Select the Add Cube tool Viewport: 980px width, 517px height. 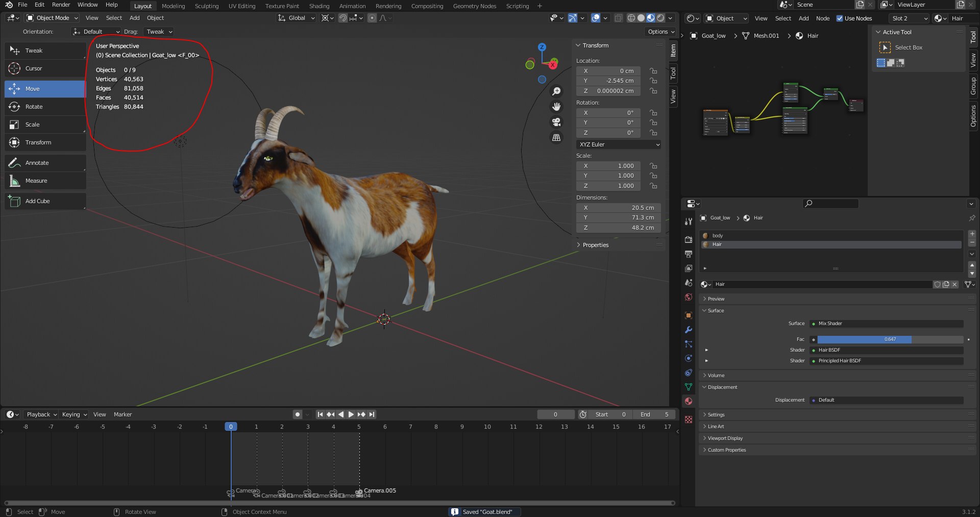45,201
